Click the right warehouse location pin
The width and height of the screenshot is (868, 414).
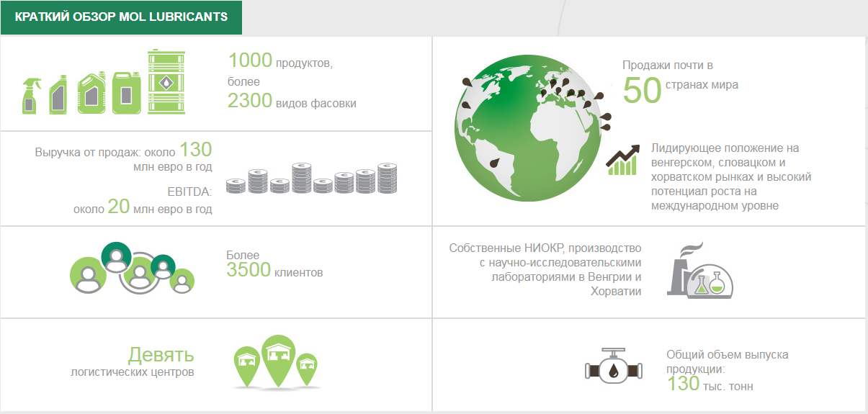(308, 369)
